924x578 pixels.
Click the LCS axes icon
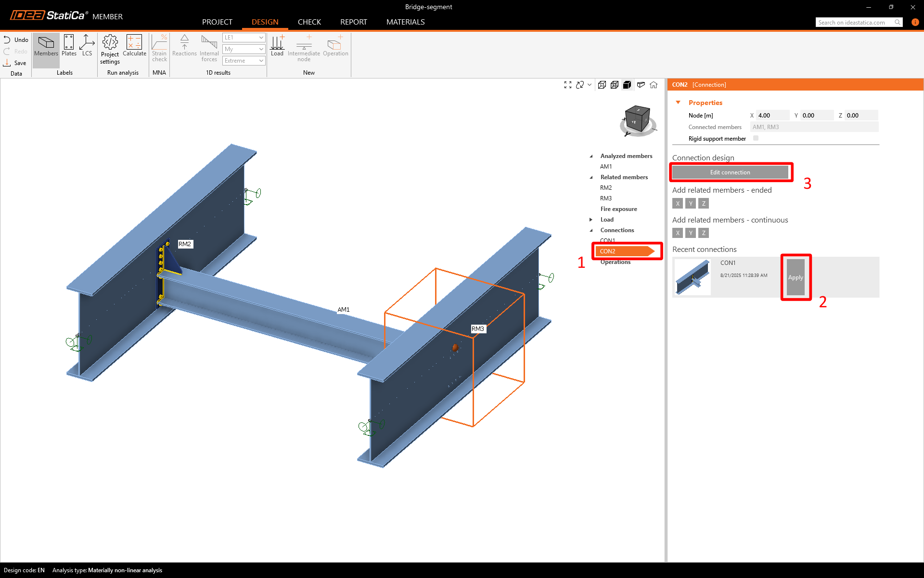[x=87, y=46]
